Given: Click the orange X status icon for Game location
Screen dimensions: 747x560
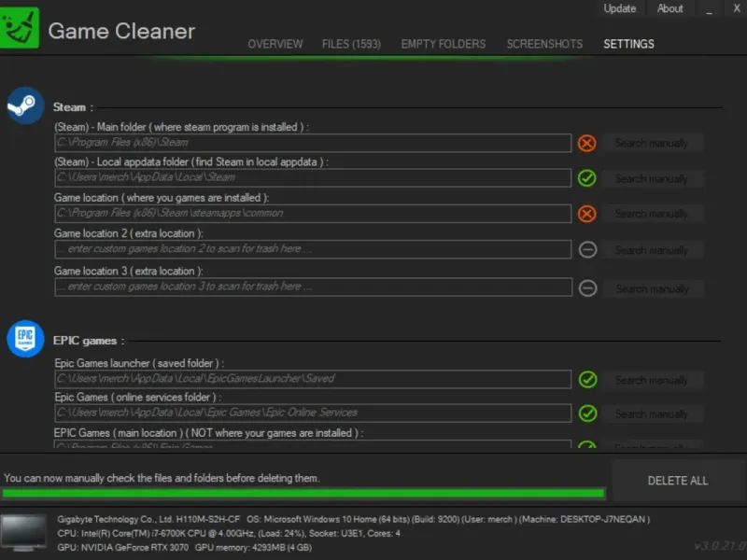Looking at the screenshot, I should point(587,214).
